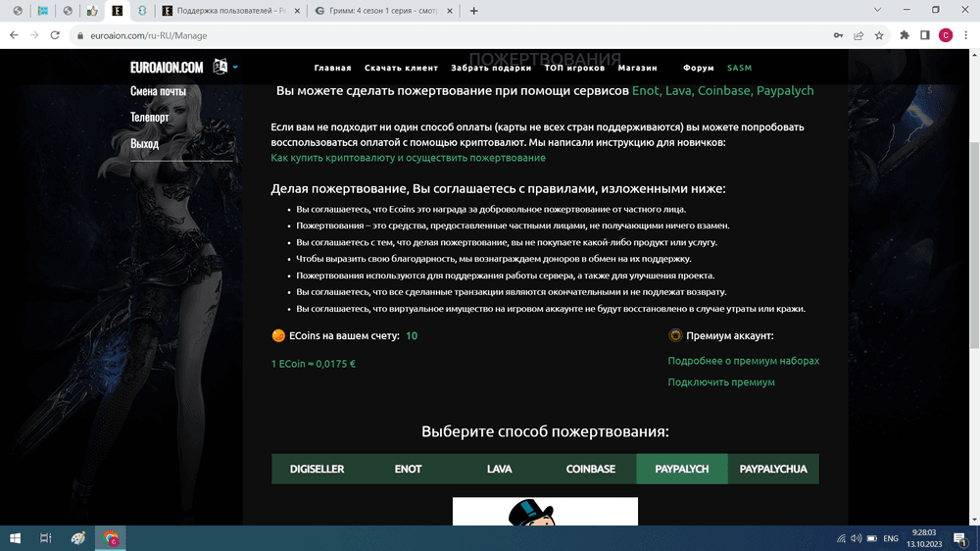The height and width of the screenshot is (551, 980).
Task: Bookmark this page with the star icon
Action: click(879, 35)
